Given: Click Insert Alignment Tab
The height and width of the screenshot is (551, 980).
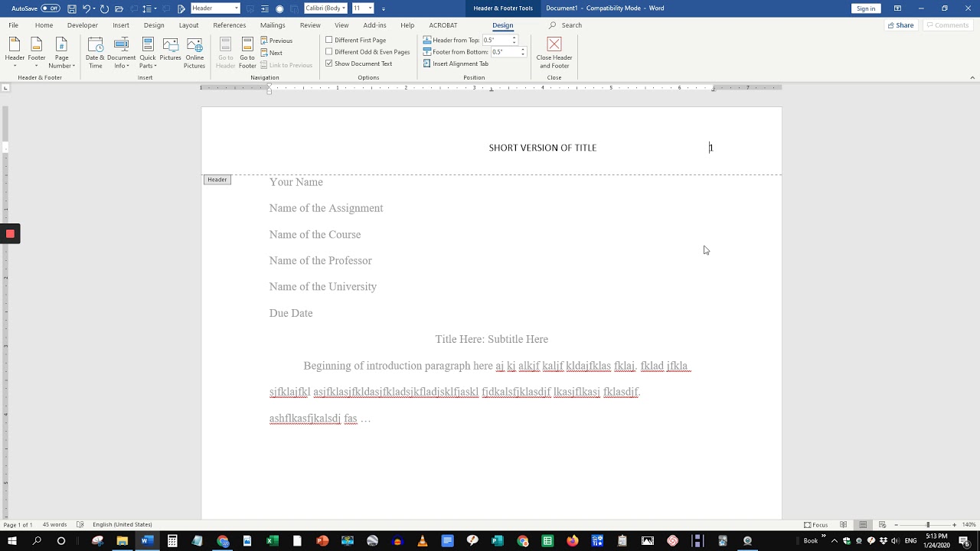Looking at the screenshot, I should click(456, 64).
